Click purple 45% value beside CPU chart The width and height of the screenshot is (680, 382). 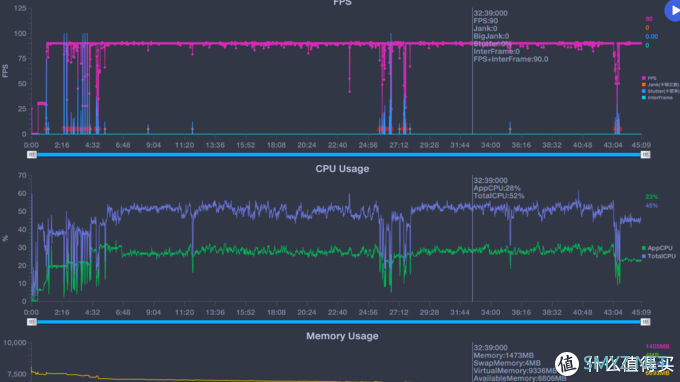(651, 206)
